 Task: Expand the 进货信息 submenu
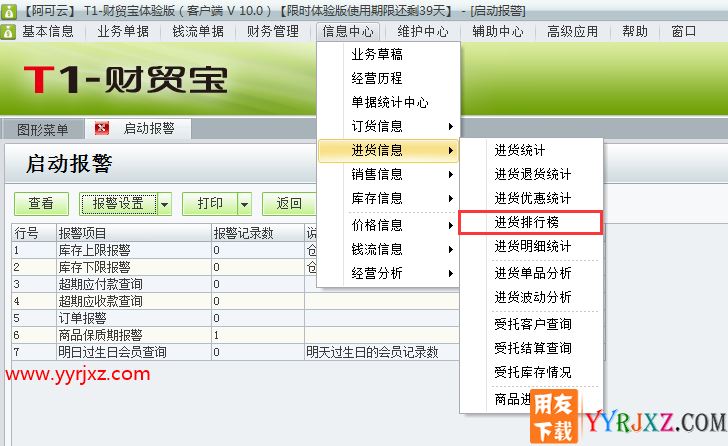coord(388,150)
